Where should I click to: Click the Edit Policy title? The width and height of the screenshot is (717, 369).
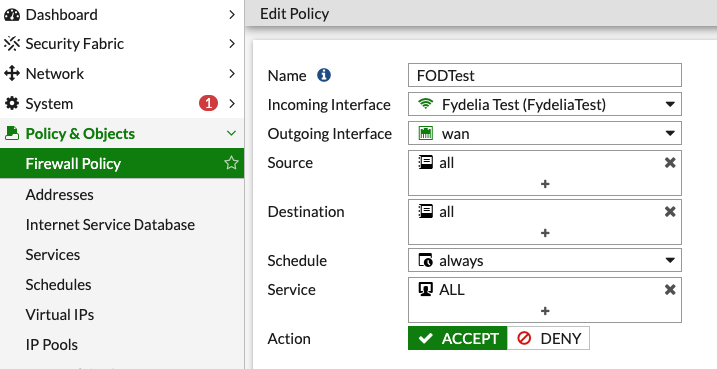[294, 14]
